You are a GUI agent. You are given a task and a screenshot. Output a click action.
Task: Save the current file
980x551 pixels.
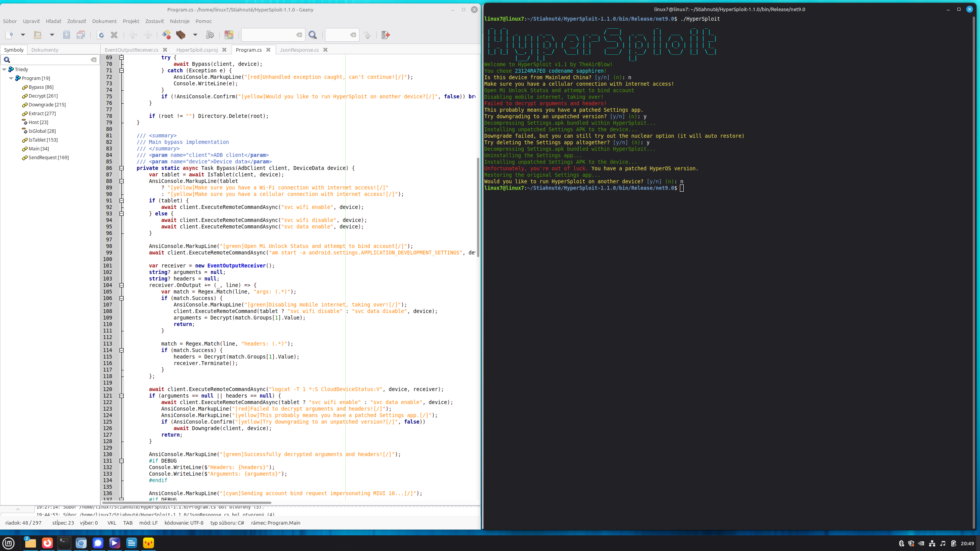67,35
